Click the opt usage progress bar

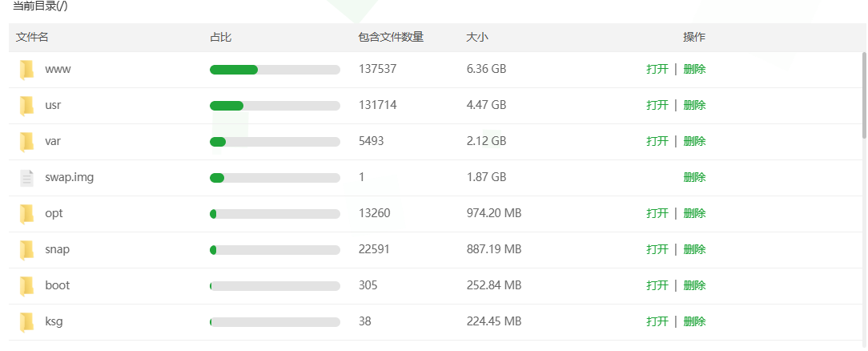(275, 214)
